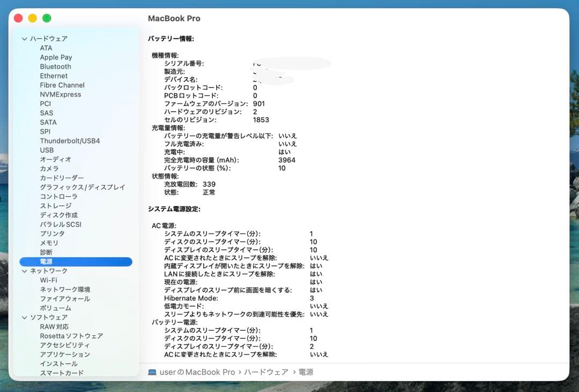
Task: Select Bluetooth in the hardware sidebar
Action: pyautogui.click(x=56, y=66)
